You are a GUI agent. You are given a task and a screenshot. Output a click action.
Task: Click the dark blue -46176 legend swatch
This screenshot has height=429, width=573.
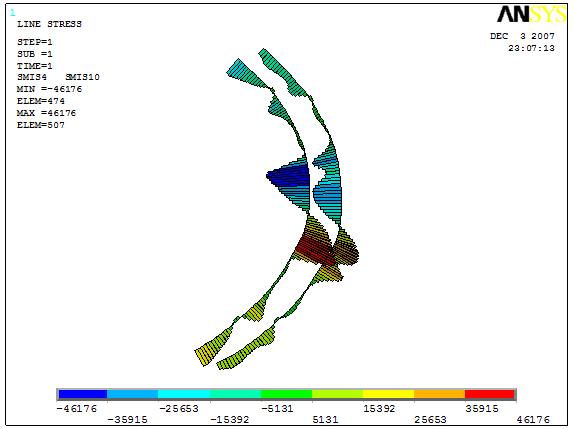(83, 394)
